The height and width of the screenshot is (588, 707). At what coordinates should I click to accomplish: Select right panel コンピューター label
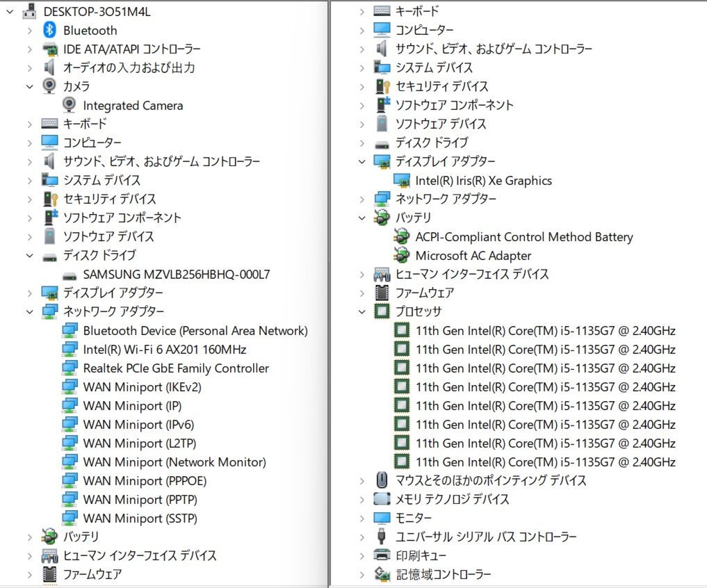point(424,30)
